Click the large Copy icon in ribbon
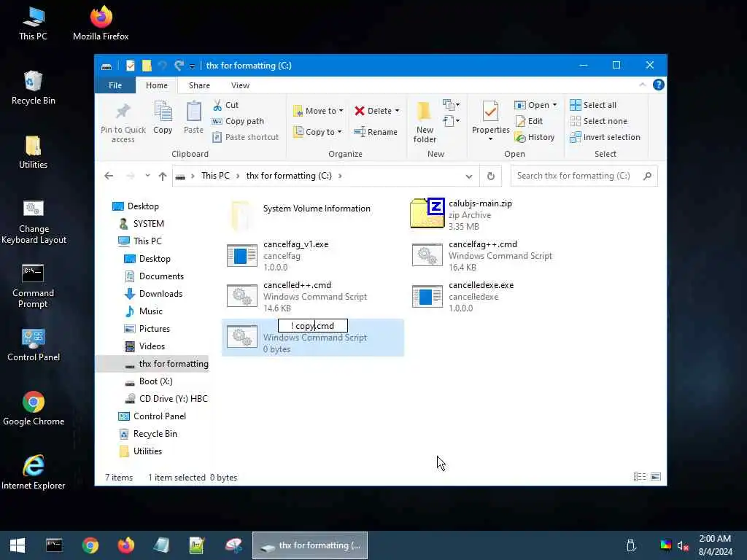Screen dimensions: 747x560 click(x=163, y=112)
